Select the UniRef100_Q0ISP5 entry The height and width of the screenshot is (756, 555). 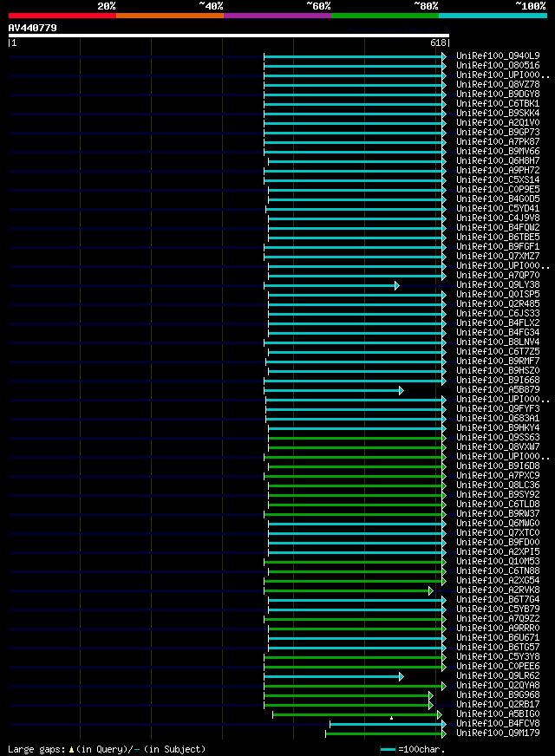(498, 294)
